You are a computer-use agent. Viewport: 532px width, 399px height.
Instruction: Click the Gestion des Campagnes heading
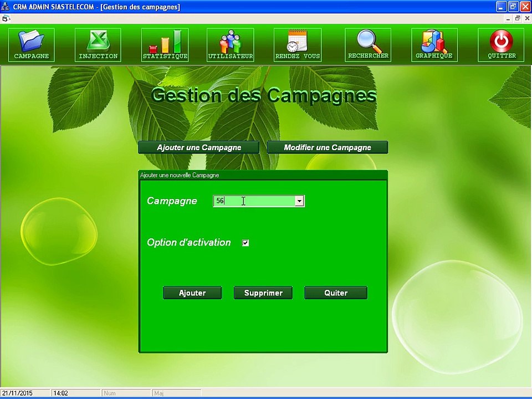(264, 95)
